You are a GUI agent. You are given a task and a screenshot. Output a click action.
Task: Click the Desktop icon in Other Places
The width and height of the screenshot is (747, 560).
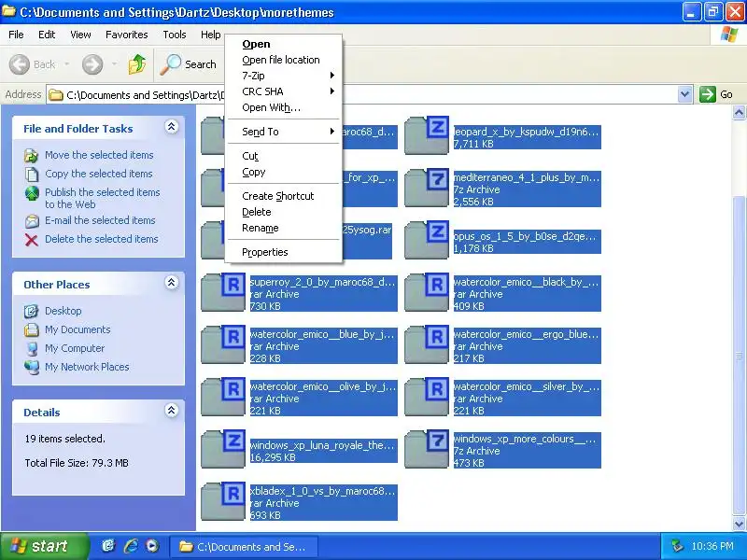coord(32,311)
